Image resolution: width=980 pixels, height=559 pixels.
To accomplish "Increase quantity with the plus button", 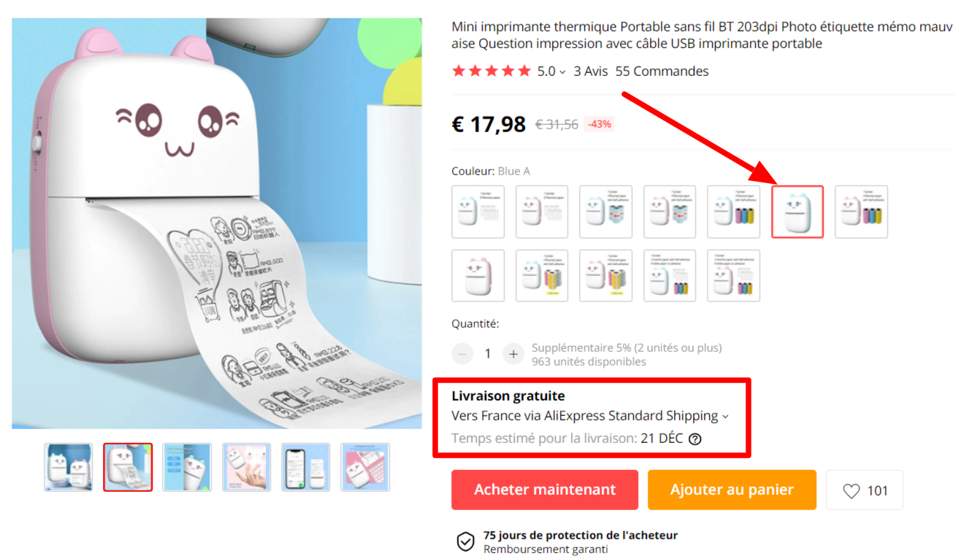I will [x=513, y=354].
